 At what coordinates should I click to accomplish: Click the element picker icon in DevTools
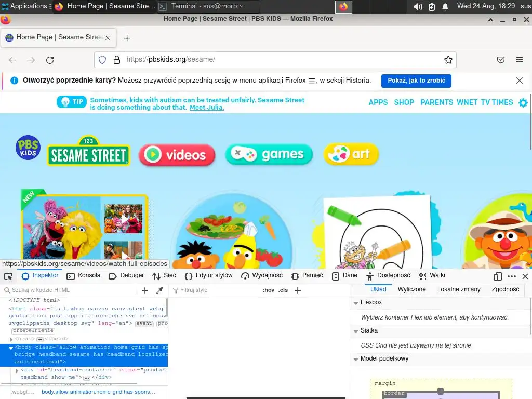pyautogui.click(x=8, y=276)
